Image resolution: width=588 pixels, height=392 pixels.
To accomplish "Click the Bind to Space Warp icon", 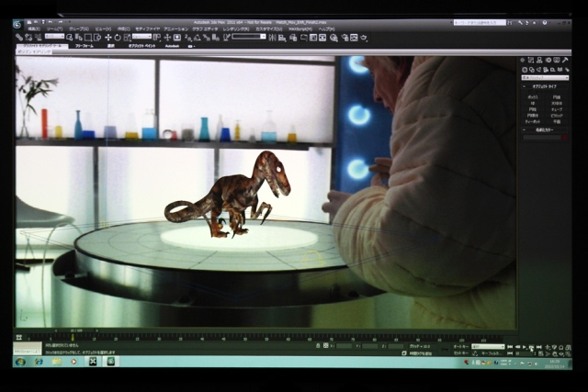I will pyautogui.click(x=38, y=37).
